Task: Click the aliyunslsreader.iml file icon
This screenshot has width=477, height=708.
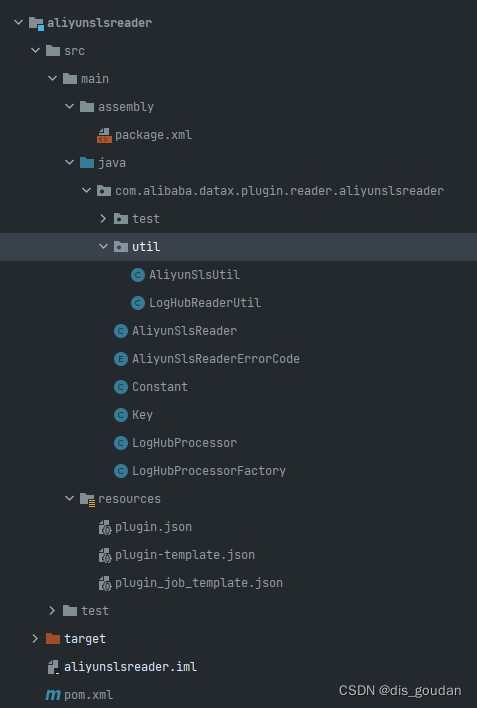Action: 53,667
